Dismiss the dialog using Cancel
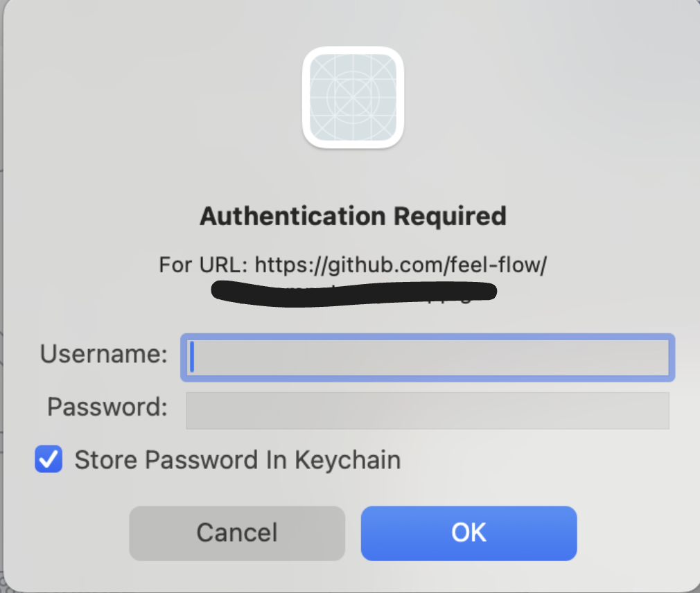Screen dimensions: 700x593 237,533
